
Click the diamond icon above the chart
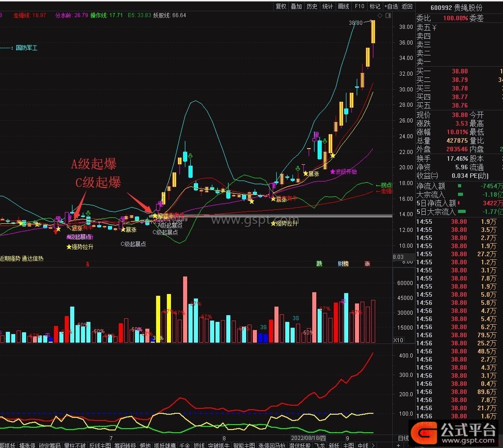380,15
